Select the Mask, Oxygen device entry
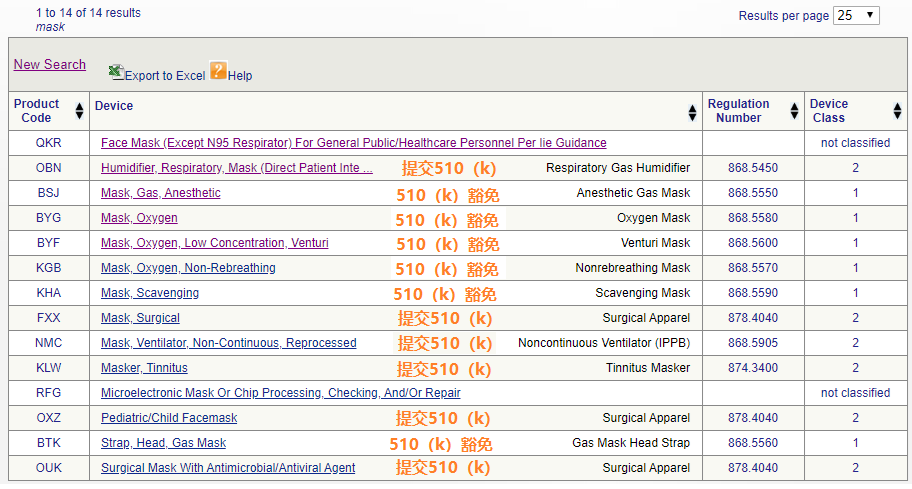Screen dimensions: 912x489 click(139, 218)
